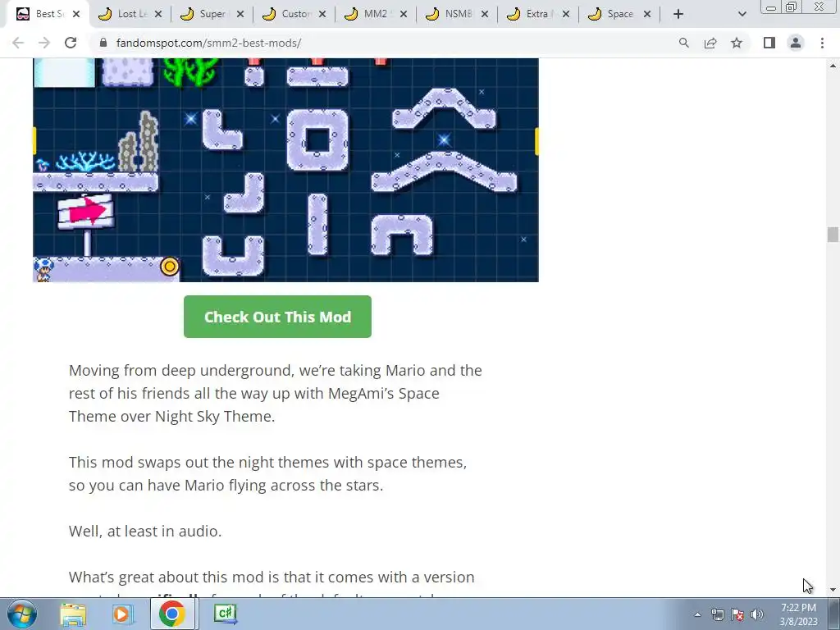
Task: Toggle the Chrome side panel
Action: pos(769,43)
